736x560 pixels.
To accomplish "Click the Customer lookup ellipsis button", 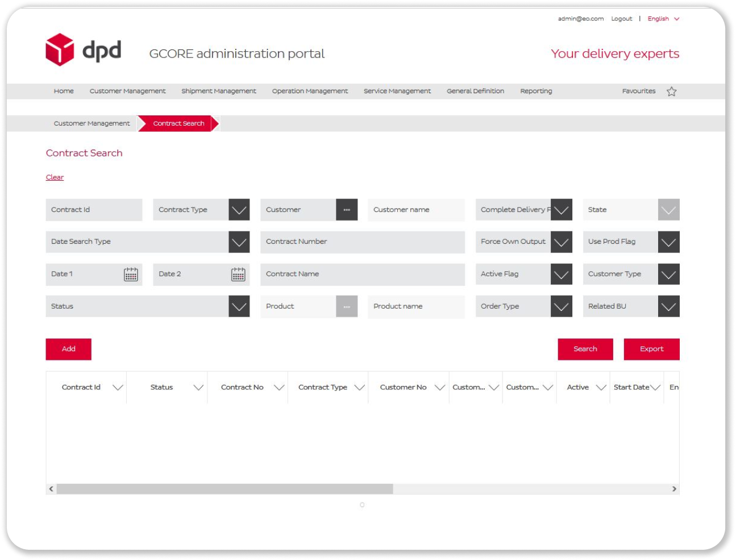I will [x=347, y=210].
